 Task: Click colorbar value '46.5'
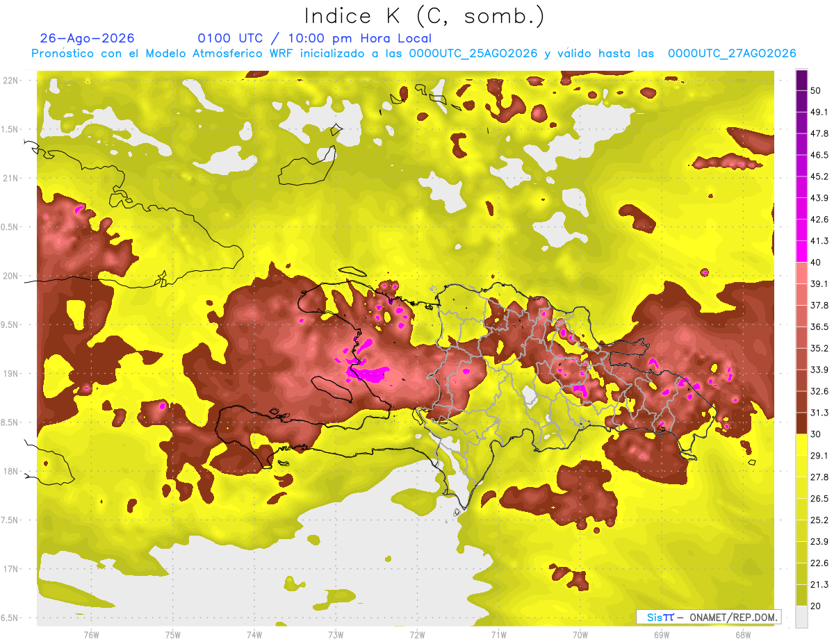tap(819, 155)
